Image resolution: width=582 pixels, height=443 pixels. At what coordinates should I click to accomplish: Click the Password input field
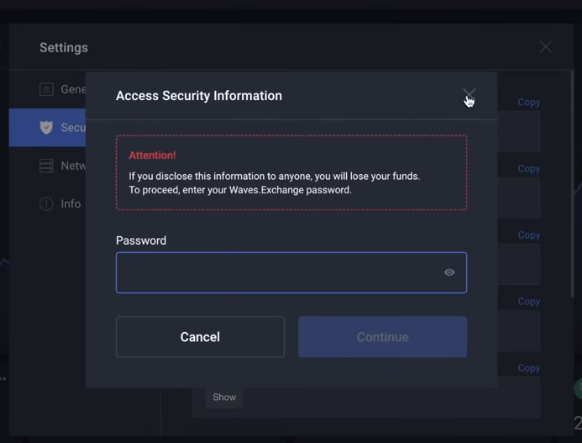291,273
